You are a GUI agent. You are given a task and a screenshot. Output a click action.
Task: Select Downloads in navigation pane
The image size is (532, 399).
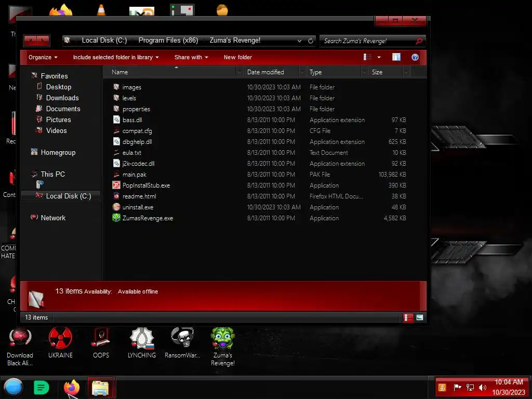(x=62, y=98)
